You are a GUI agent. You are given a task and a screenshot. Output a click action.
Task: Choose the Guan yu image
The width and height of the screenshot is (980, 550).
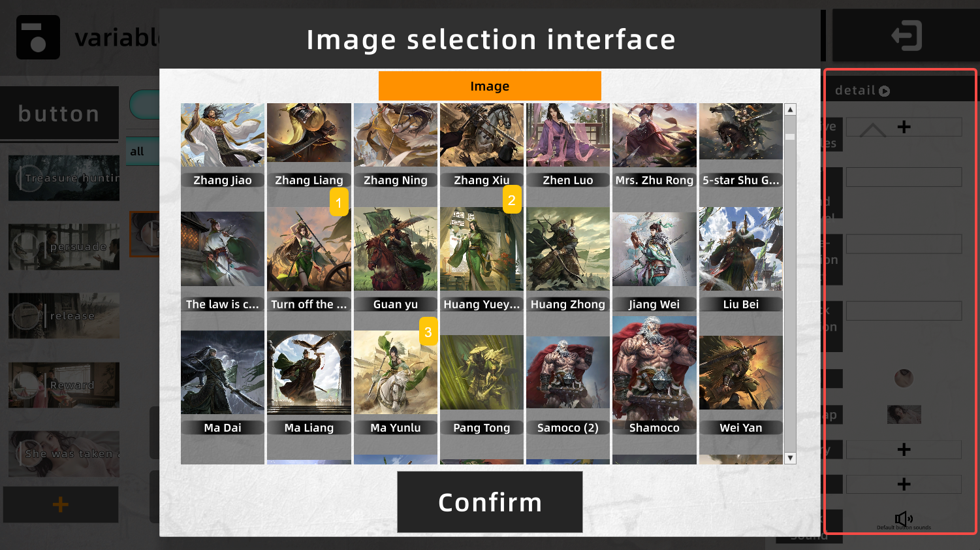pos(396,259)
